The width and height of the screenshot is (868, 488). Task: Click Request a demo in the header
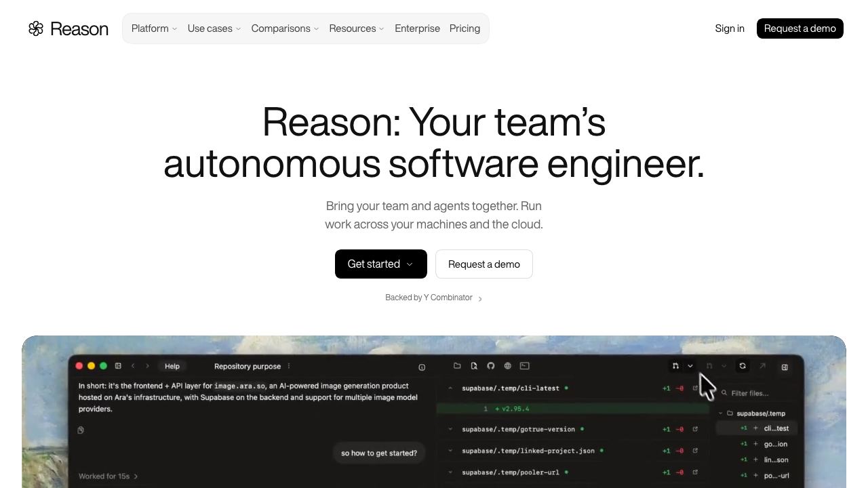[800, 28]
